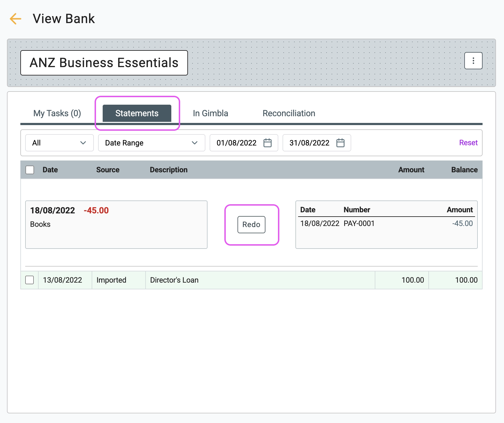Screen dimensions: 504x423
Task: Expand the All filter dropdown
Action: tap(60, 143)
